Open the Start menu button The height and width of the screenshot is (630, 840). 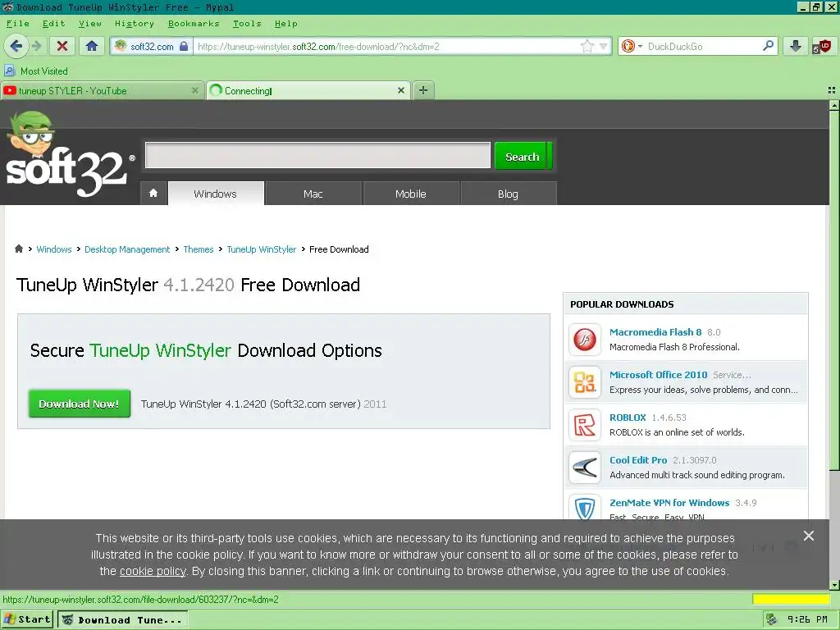tap(27, 619)
